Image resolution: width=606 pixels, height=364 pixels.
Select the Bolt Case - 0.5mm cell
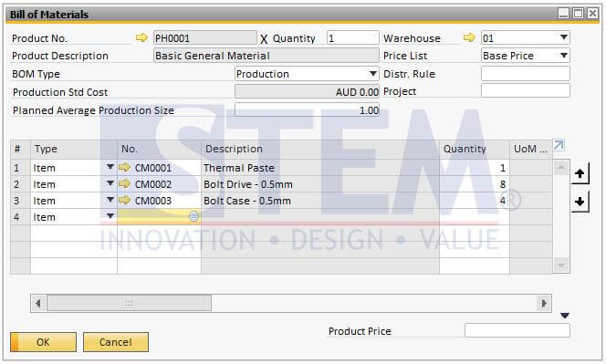point(320,201)
